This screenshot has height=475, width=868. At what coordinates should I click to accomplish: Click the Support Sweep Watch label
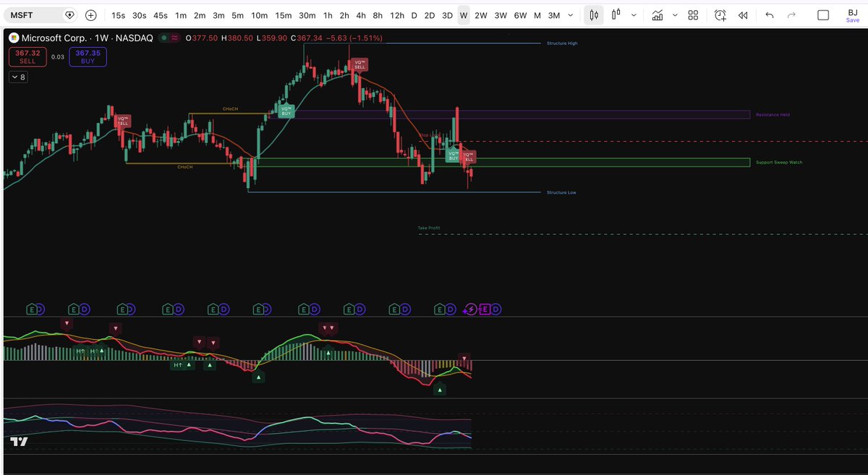(x=779, y=162)
